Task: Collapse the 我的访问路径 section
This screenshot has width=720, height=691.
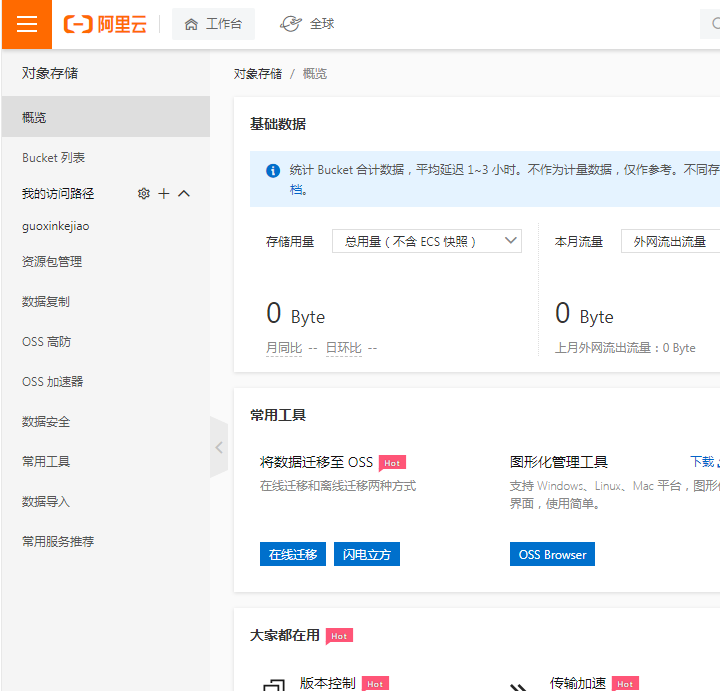Action: pos(184,194)
